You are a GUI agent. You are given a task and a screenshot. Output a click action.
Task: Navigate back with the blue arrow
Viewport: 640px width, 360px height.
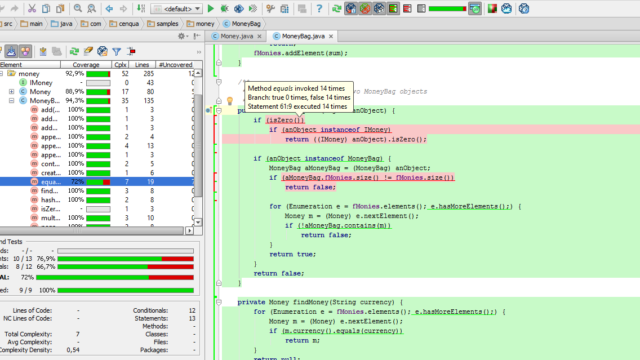pos(109,9)
